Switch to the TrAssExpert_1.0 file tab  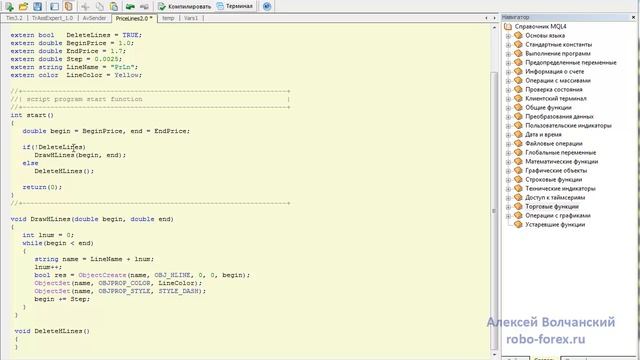(x=52, y=18)
